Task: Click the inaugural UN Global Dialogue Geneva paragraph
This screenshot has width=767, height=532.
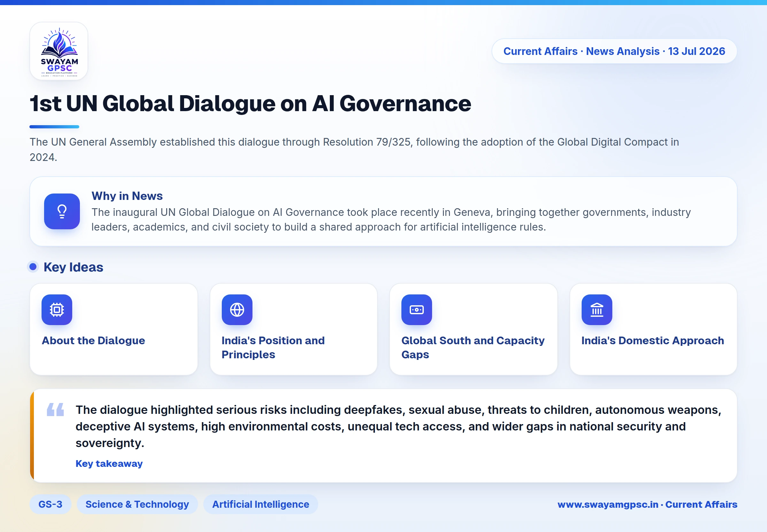Action: pos(391,219)
